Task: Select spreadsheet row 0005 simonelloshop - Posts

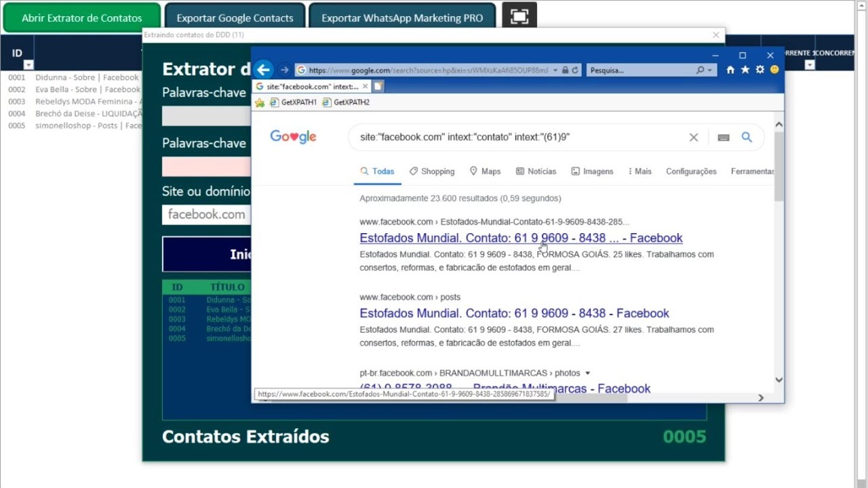Action: 73,125
